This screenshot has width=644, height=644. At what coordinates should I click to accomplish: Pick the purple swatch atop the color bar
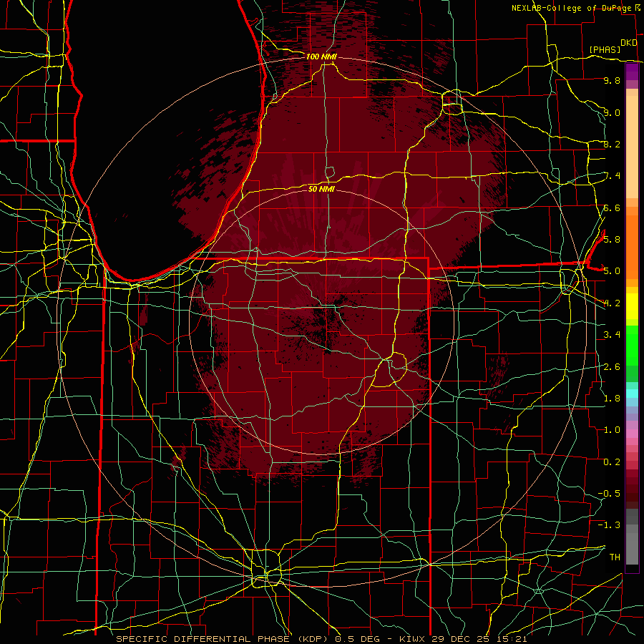[632, 72]
